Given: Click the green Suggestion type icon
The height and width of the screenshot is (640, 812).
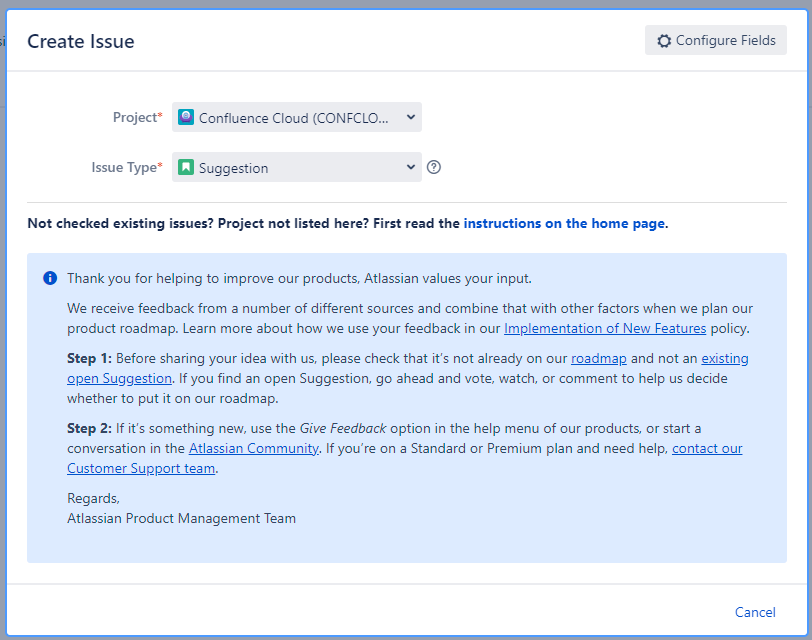Looking at the screenshot, I should [186, 167].
